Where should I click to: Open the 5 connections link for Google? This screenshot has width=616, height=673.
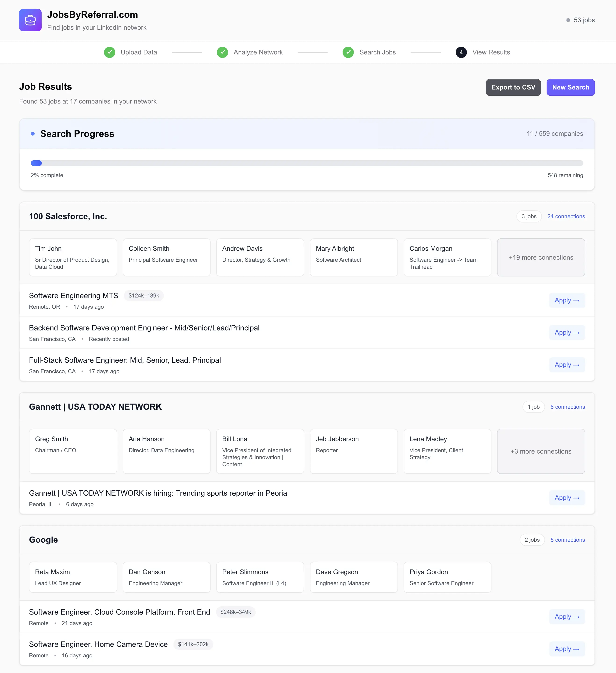click(x=568, y=540)
